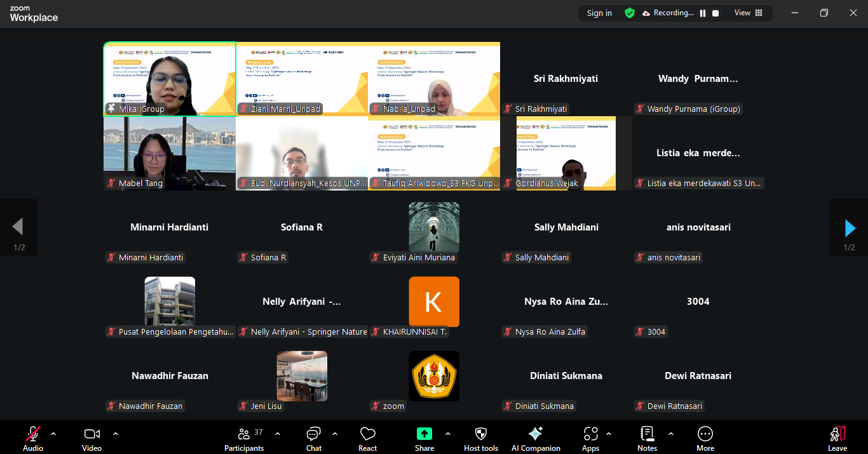Image resolution: width=868 pixels, height=454 pixels.
Task: Click Taufiq Ariwibowo_S3 FKG video tile
Action: [434, 153]
